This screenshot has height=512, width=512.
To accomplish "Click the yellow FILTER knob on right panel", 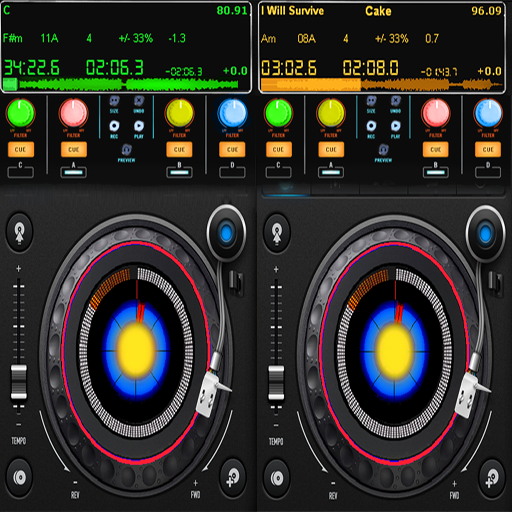I will tap(331, 113).
